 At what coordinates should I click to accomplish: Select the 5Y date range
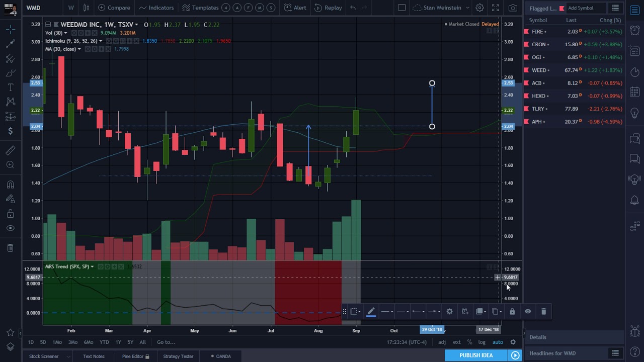pyautogui.click(x=130, y=342)
